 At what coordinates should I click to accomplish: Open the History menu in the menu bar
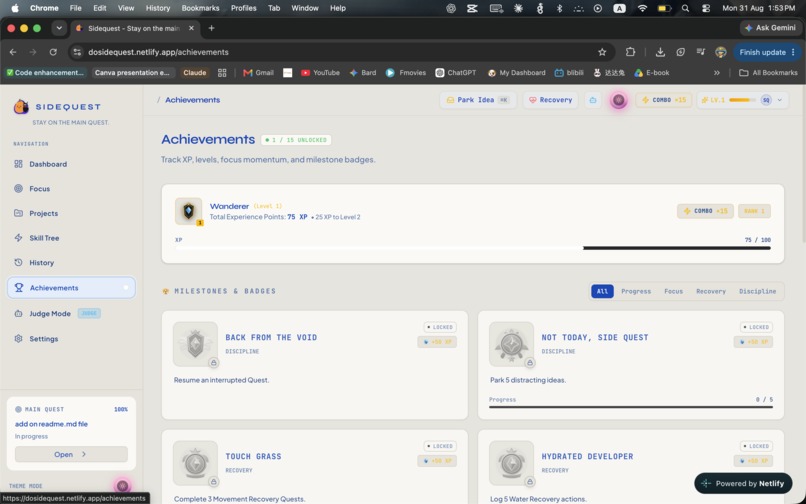coord(158,8)
